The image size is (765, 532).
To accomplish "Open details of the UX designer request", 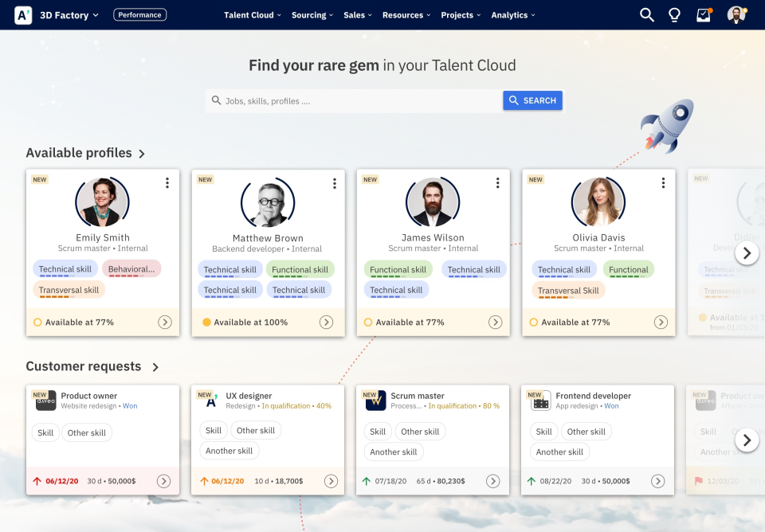I will (331, 481).
